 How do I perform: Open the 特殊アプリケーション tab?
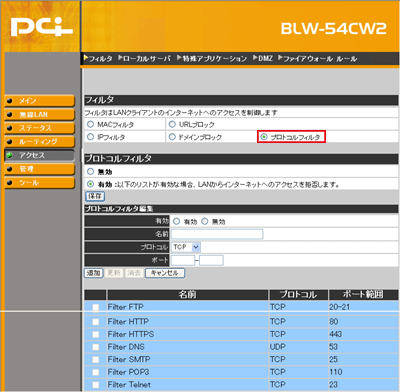tap(212, 59)
